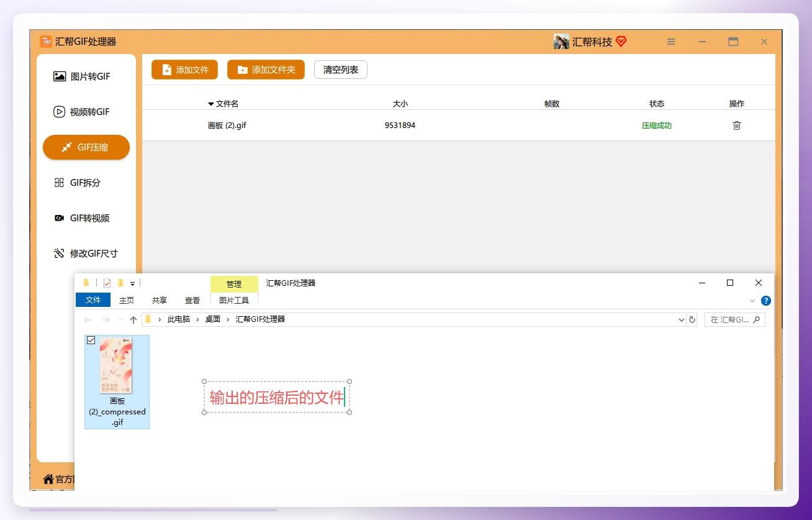Click the 大小 column header
This screenshot has height=520, width=812.
(400, 104)
